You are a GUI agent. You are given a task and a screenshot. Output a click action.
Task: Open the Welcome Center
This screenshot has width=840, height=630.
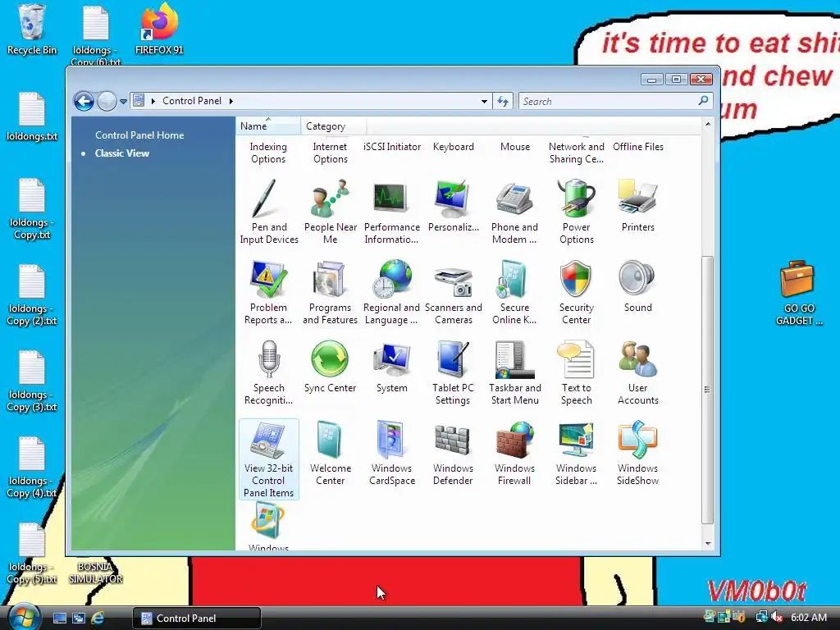330,453
